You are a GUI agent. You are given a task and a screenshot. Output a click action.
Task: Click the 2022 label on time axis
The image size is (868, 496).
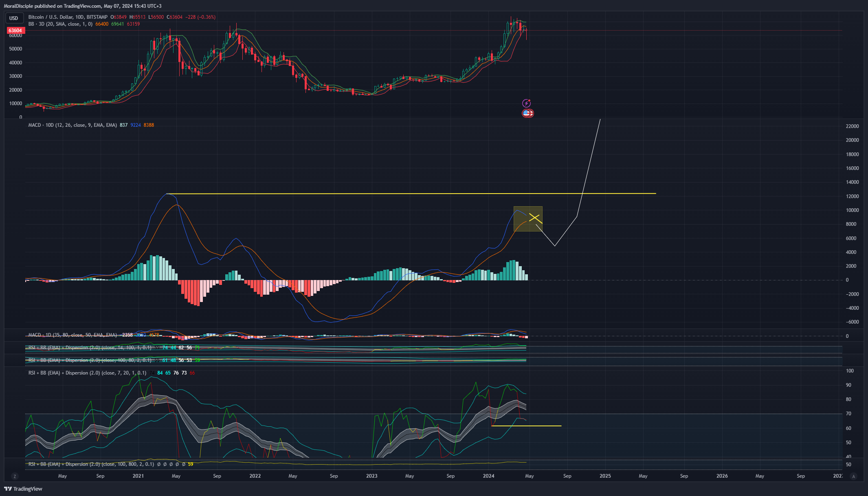coord(255,476)
